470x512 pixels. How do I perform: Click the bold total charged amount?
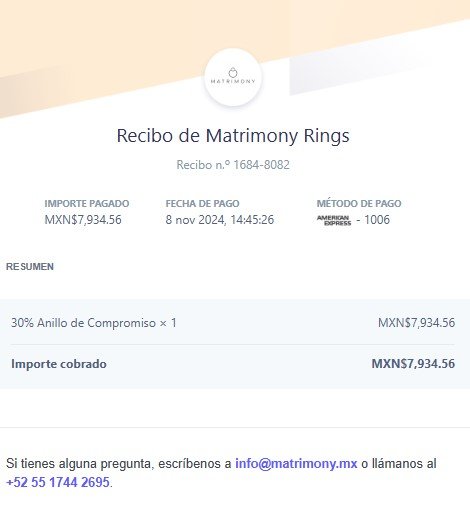pyautogui.click(x=413, y=364)
